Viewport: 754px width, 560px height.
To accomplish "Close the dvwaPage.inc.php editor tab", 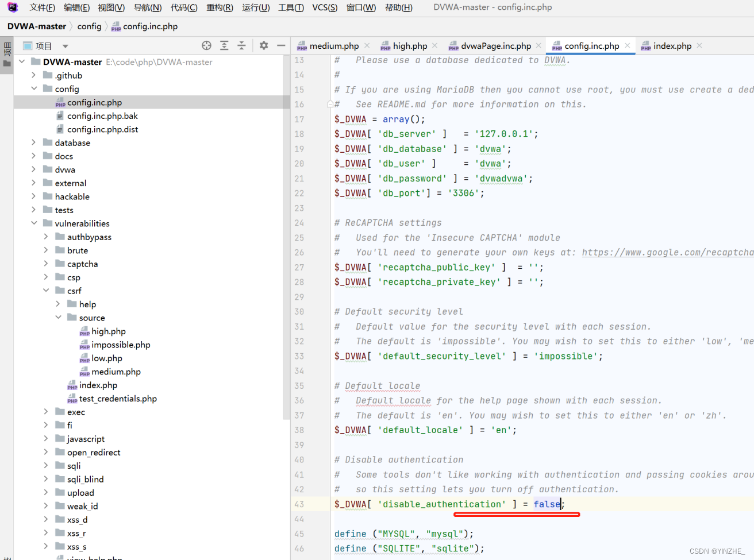I will tap(538, 45).
